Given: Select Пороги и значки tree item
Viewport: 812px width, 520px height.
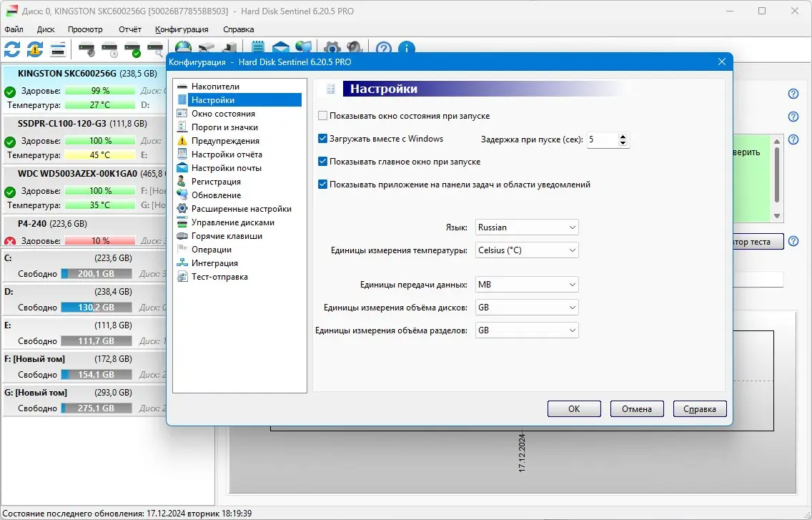Looking at the screenshot, I should pos(224,127).
